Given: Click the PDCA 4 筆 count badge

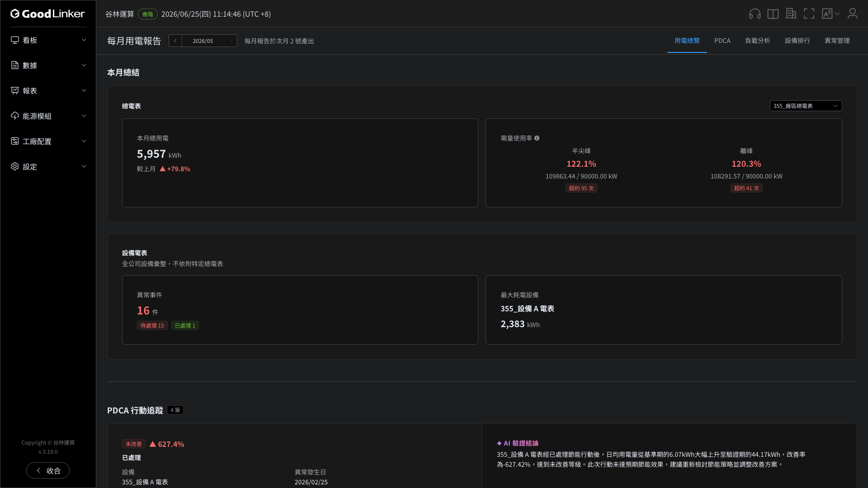Looking at the screenshot, I should point(175,410).
